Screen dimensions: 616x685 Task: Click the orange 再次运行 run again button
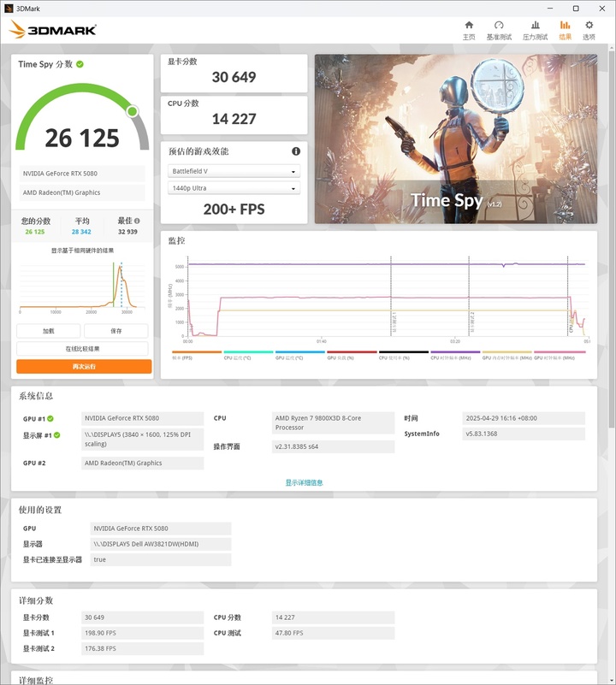pos(84,367)
